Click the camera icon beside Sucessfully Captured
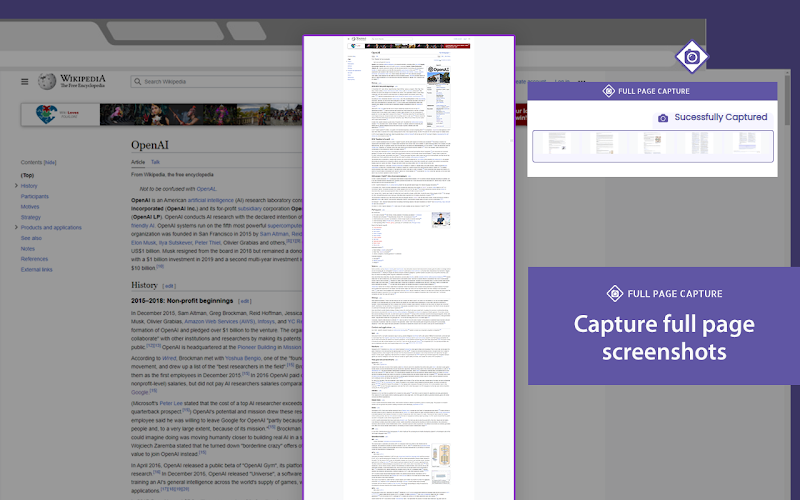This screenshot has width=800, height=500. click(663, 118)
